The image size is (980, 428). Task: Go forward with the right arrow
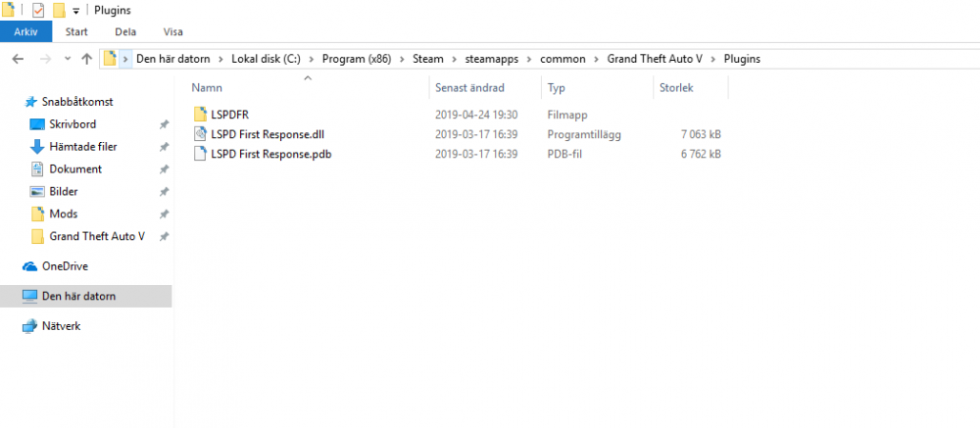tap(45, 59)
